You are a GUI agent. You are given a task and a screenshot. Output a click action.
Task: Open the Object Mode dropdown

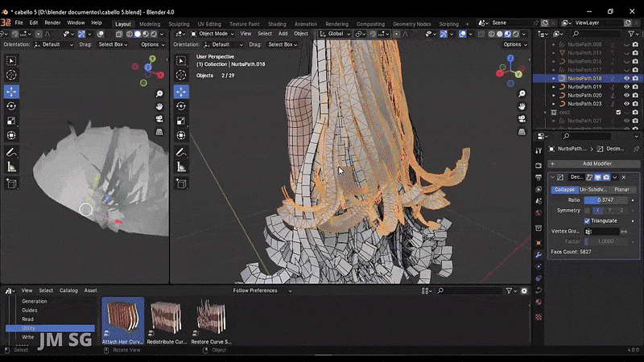211,34
